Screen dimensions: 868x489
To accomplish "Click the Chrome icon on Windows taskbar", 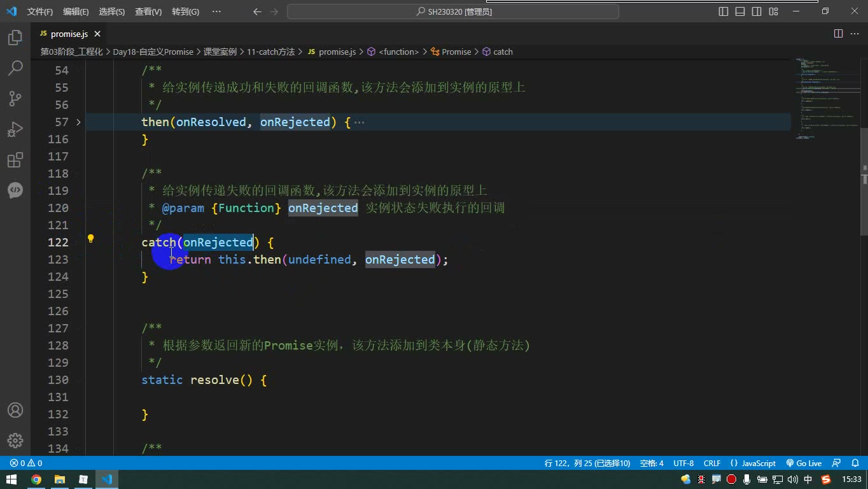I will pyautogui.click(x=36, y=479).
